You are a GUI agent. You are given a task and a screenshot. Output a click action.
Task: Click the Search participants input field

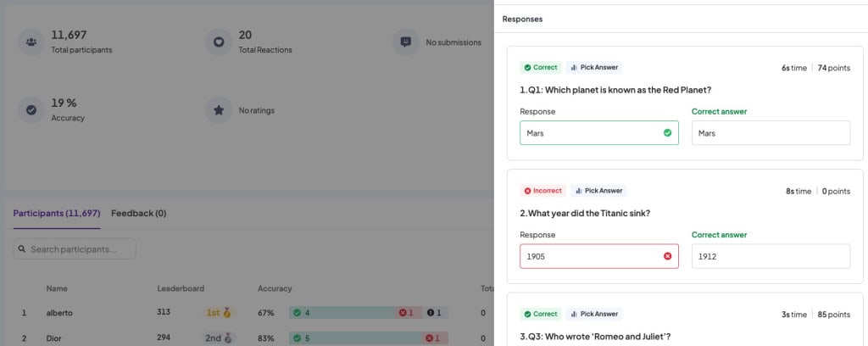coord(81,249)
